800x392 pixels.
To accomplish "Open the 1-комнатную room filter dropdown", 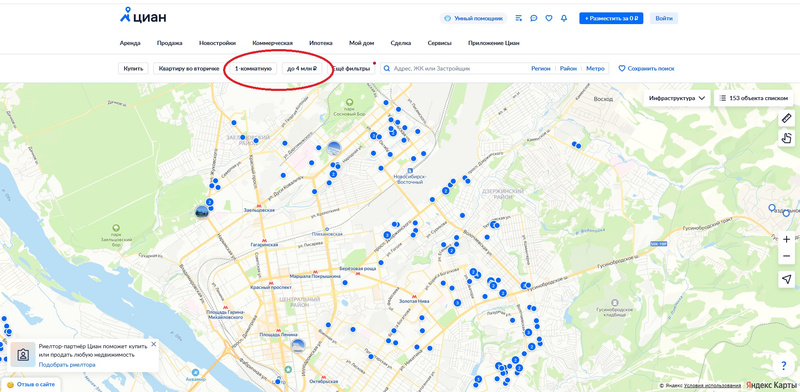I will (253, 68).
